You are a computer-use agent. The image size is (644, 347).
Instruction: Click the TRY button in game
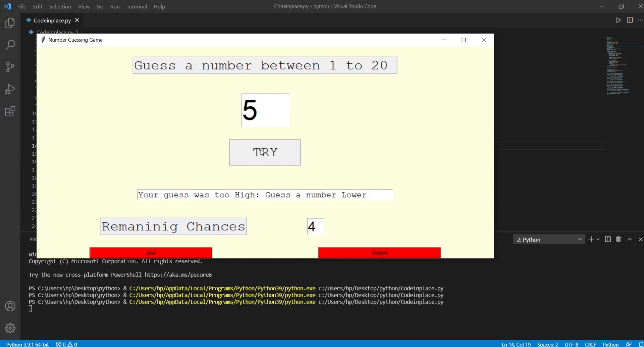click(265, 152)
